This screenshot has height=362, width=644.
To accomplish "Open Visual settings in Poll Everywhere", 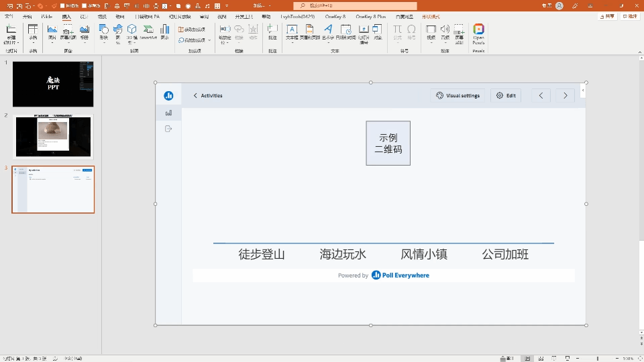I will click(458, 96).
